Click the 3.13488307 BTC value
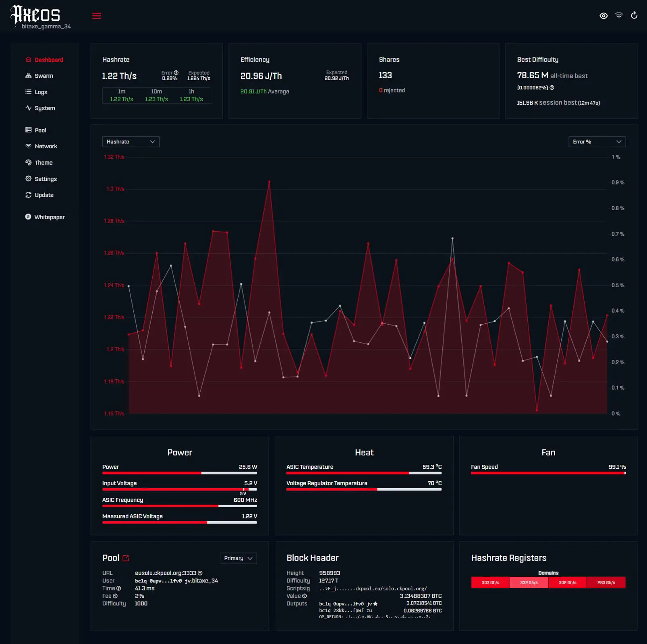 pyautogui.click(x=421, y=596)
